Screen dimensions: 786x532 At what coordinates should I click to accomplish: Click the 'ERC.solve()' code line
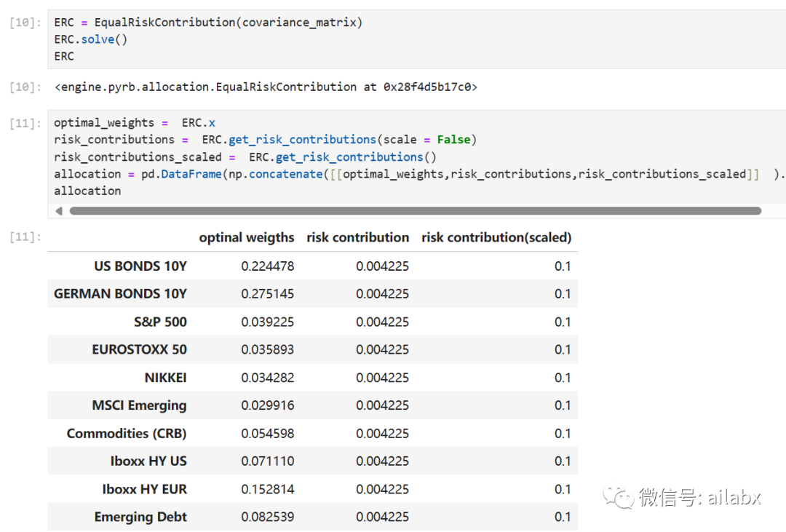click(x=91, y=39)
